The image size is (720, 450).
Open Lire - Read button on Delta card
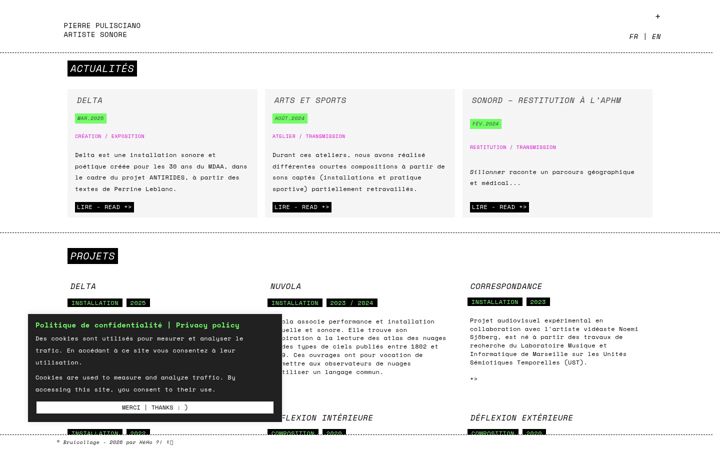click(x=104, y=207)
